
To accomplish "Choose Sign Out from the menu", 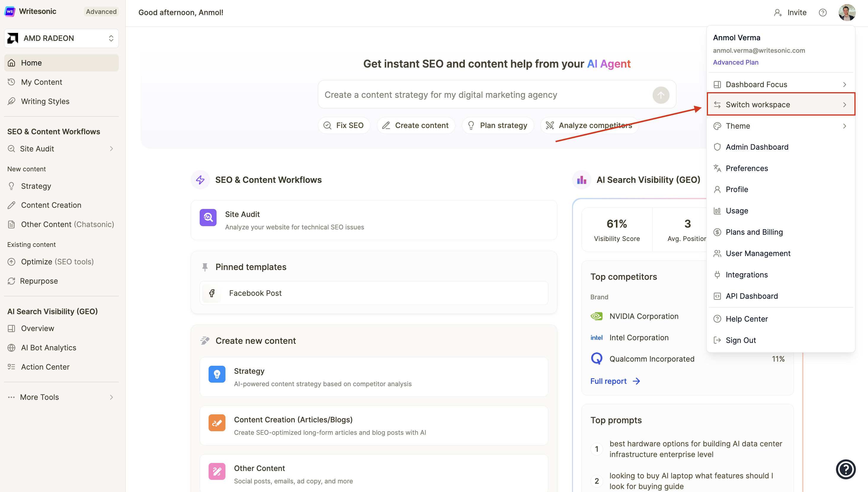I will tap(741, 340).
